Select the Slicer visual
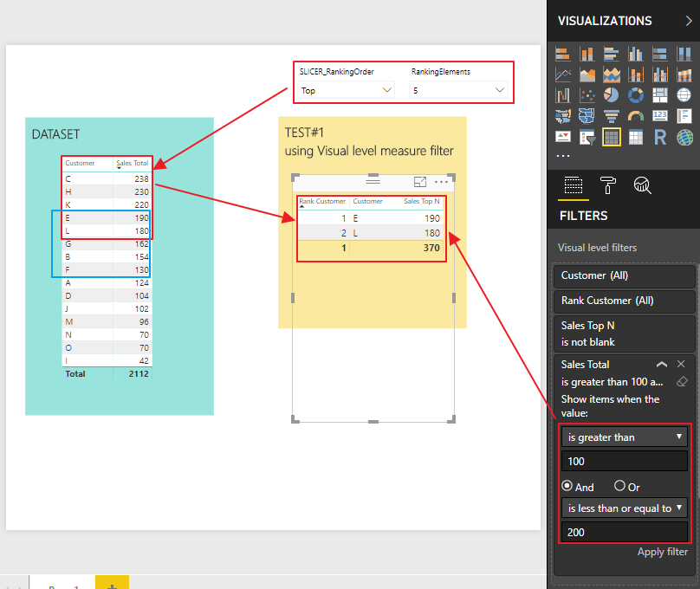Image resolution: width=700 pixels, height=589 pixels. tap(587, 137)
